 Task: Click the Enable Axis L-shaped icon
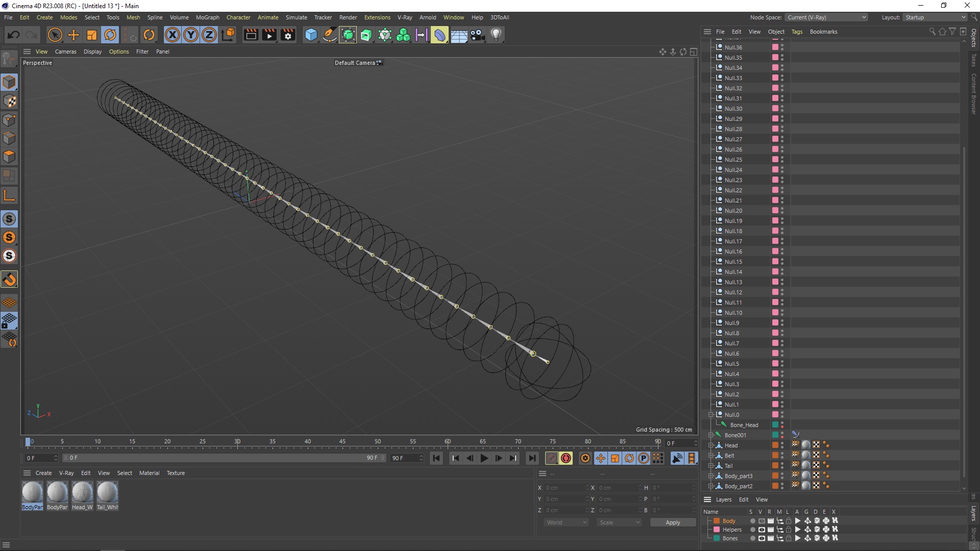[9, 195]
